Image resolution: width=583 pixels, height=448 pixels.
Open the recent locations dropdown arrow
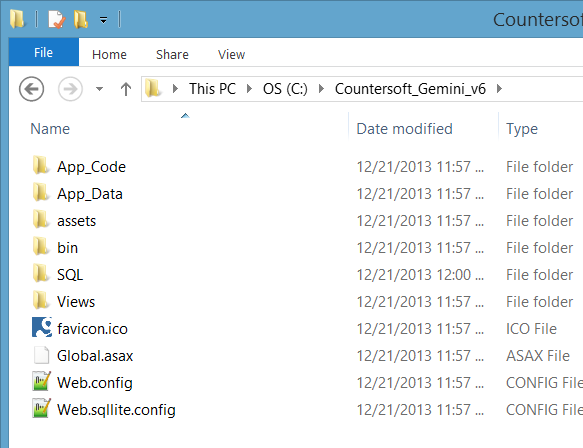tap(99, 89)
